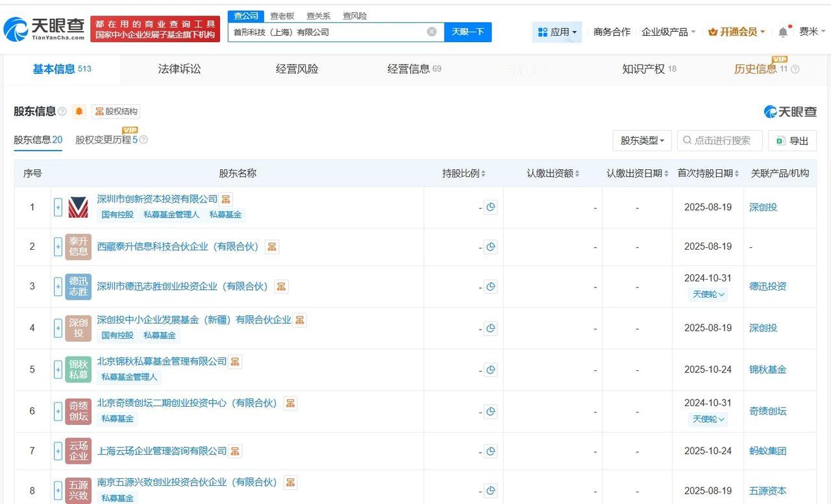831x504 pixels.
Task: Expand 天使轮 round tag for 德迅志胜 row
Action: coord(708,294)
